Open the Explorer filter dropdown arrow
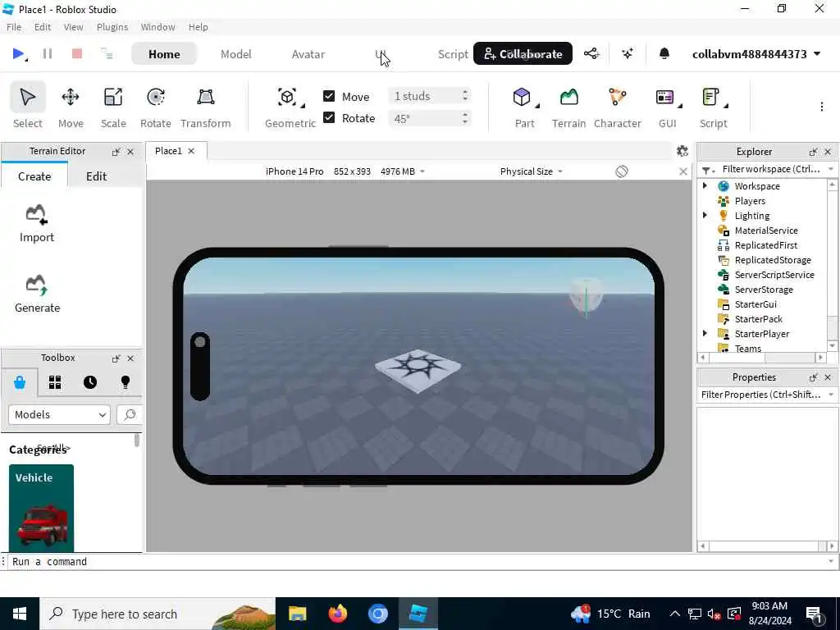 (831, 169)
